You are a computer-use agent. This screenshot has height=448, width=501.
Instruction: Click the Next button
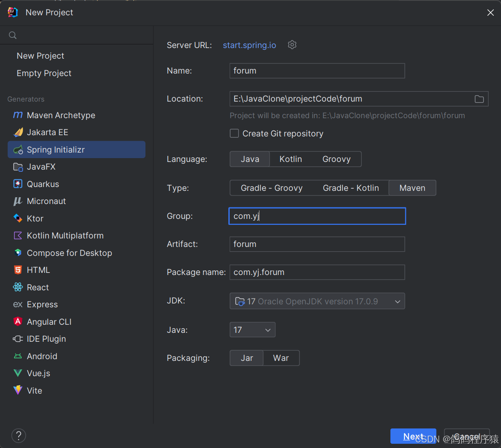pyautogui.click(x=413, y=436)
